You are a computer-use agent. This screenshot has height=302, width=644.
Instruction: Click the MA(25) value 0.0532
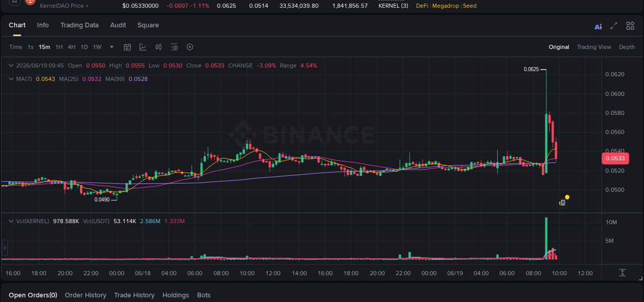coord(92,79)
